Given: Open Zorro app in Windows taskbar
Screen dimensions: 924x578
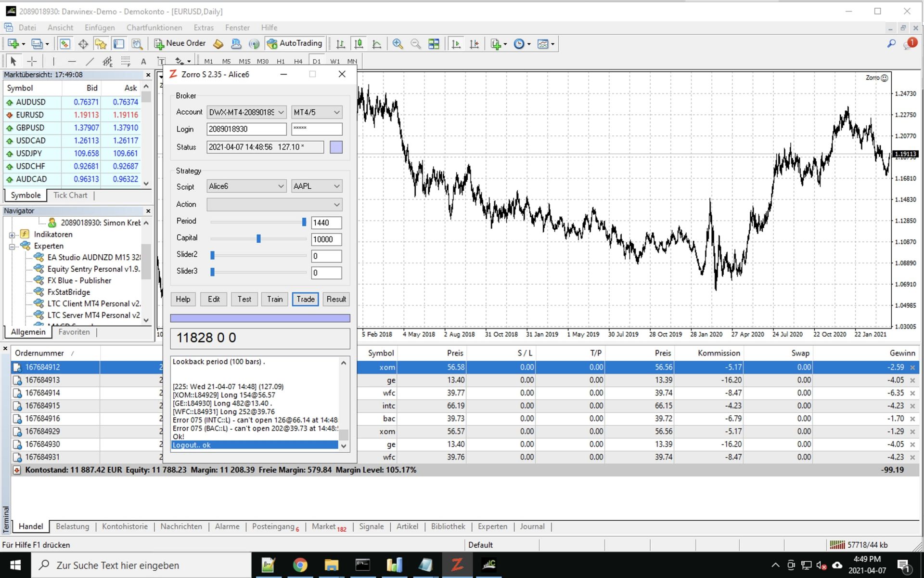Looking at the screenshot, I should [457, 565].
